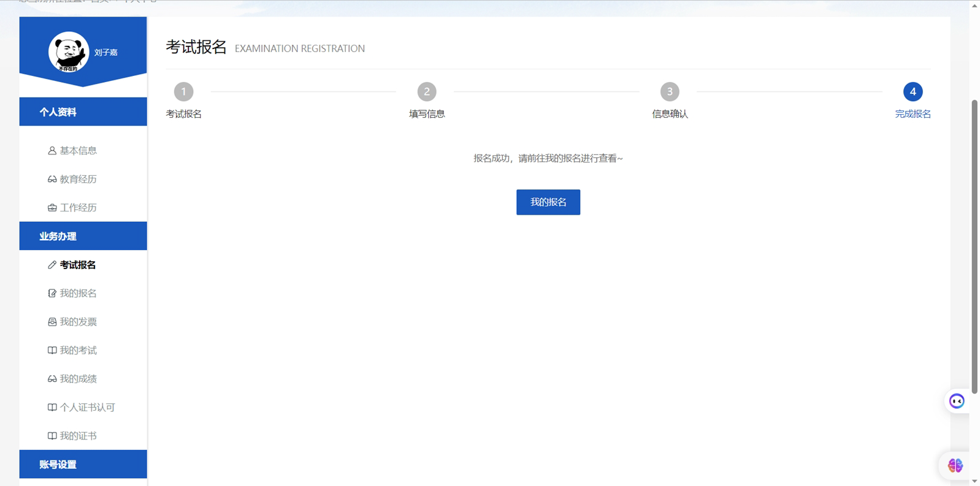Open the floating robot assistant icon

click(x=957, y=401)
